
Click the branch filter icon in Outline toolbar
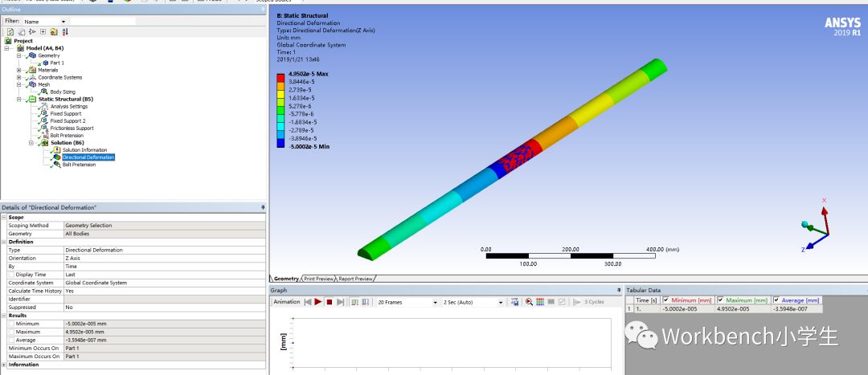point(32,32)
